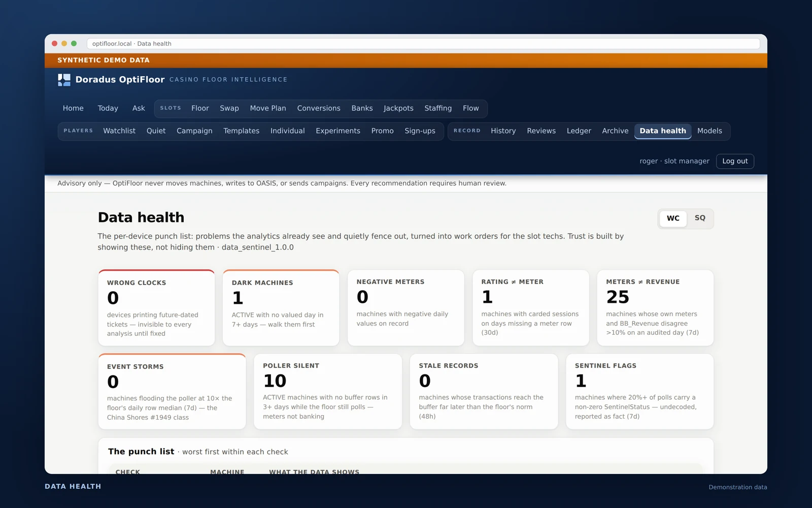Viewport: 812px width, 508px height.
Task: Click the 'Demonstration data' footer text
Action: point(738,487)
